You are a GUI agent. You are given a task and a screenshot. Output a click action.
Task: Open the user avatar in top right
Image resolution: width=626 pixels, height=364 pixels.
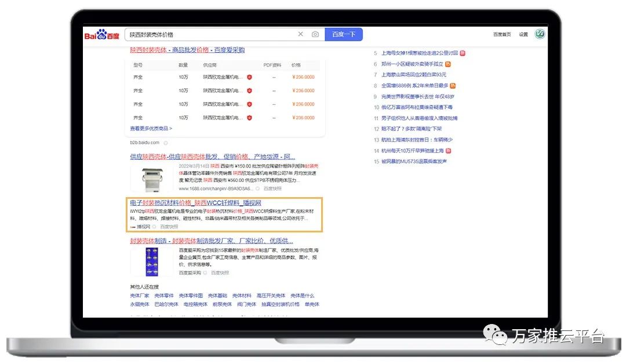[539, 34]
